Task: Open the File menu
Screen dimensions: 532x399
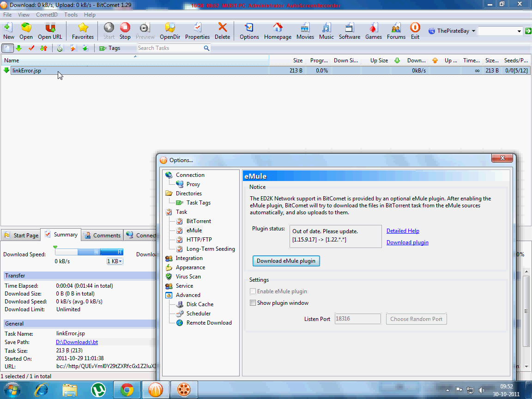Action: pos(7,15)
